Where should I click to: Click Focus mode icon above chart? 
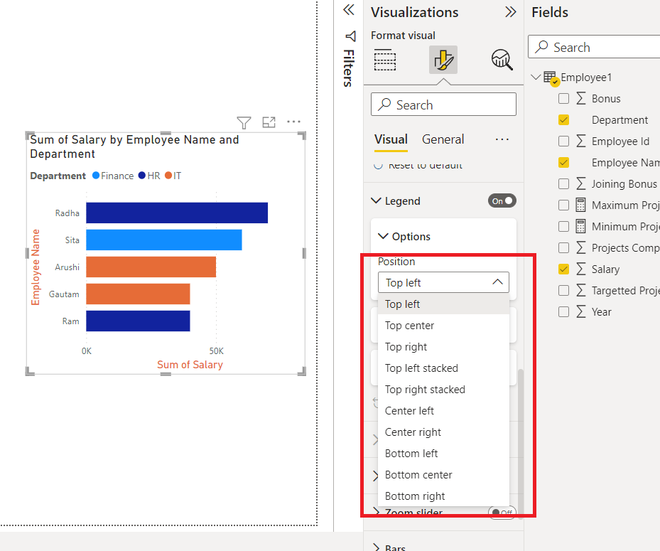(x=269, y=122)
